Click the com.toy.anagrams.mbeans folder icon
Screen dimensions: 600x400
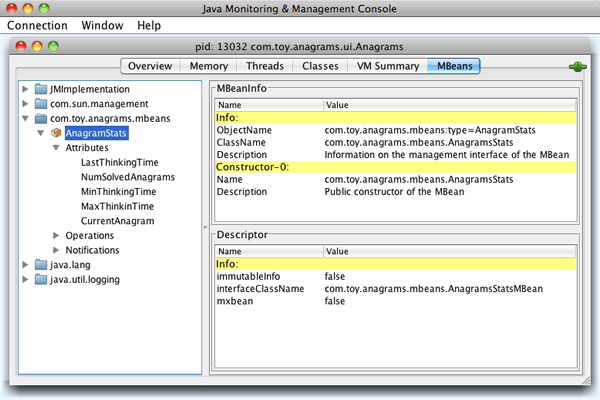[x=41, y=118]
